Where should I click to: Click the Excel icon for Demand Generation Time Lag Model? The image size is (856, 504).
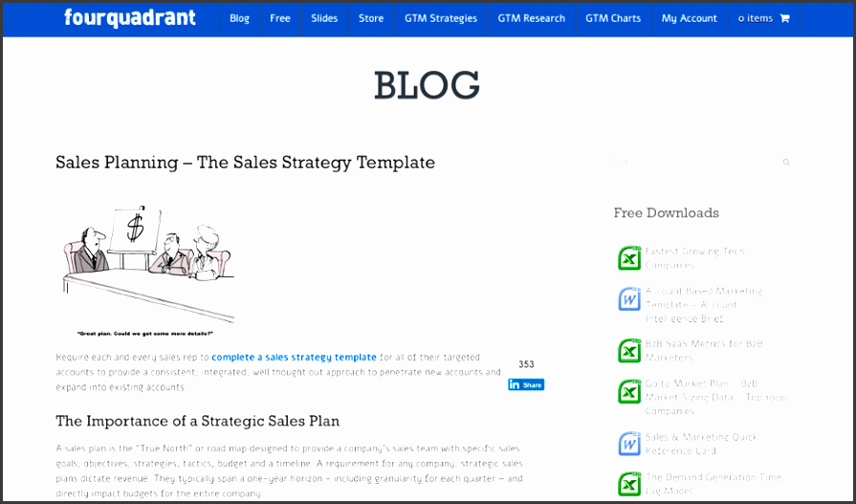(x=628, y=483)
